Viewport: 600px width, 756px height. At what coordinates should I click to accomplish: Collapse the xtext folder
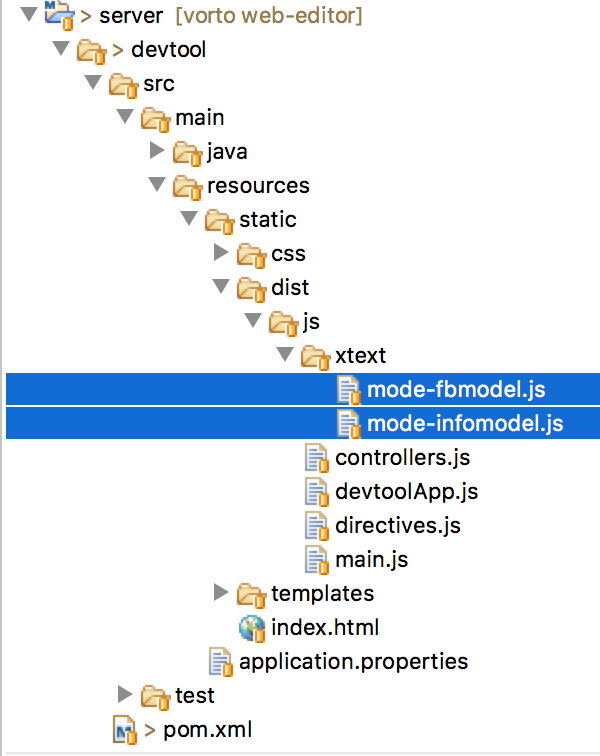tap(285, 354)
